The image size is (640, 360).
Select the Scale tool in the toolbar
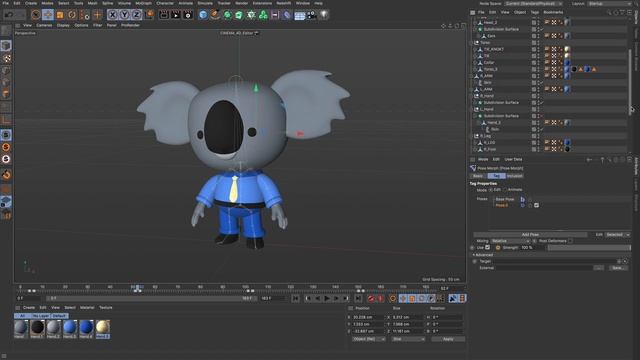click(60, 15)
